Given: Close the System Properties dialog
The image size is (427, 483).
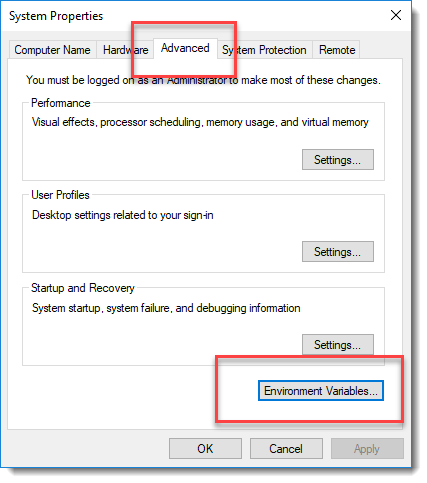Looking at the screenshot, I should [x=396, y=15].
